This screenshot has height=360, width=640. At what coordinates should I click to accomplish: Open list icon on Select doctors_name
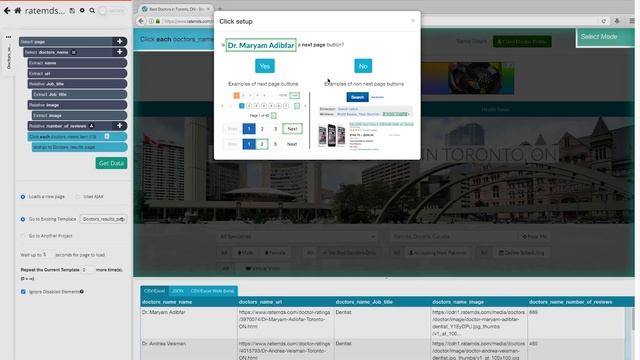click(73, 52)
